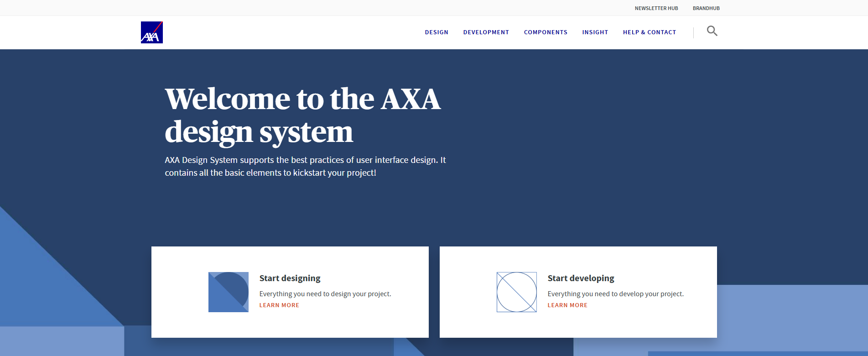Click the Start designing filled circle icon
The height and width of the screenshot is (356, 868).
[x=229, y=292]
